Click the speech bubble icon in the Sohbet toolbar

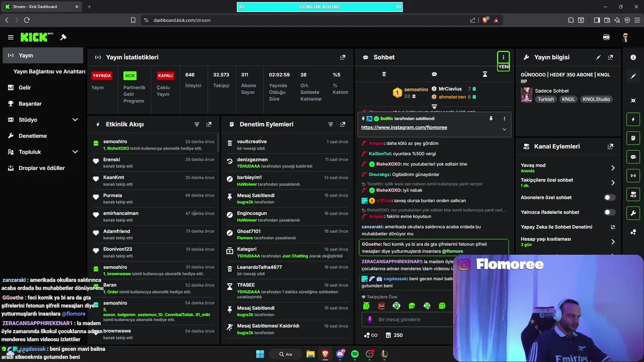click(x=434, y=74)
